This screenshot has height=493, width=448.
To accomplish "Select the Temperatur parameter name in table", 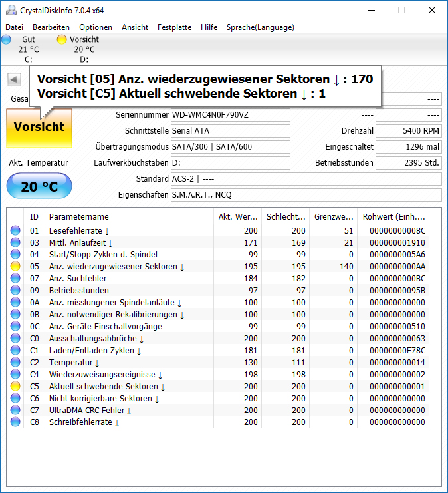I will (74, 363).
